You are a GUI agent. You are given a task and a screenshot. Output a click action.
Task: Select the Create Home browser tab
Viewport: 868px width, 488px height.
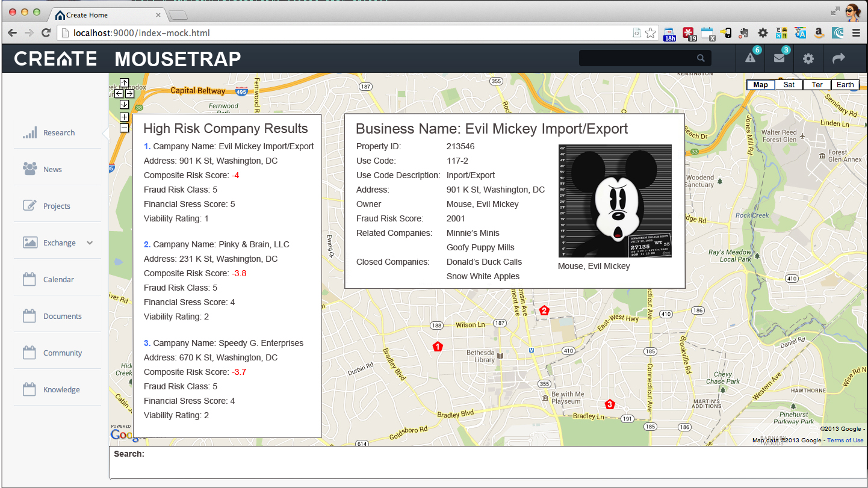pos(108,15)
